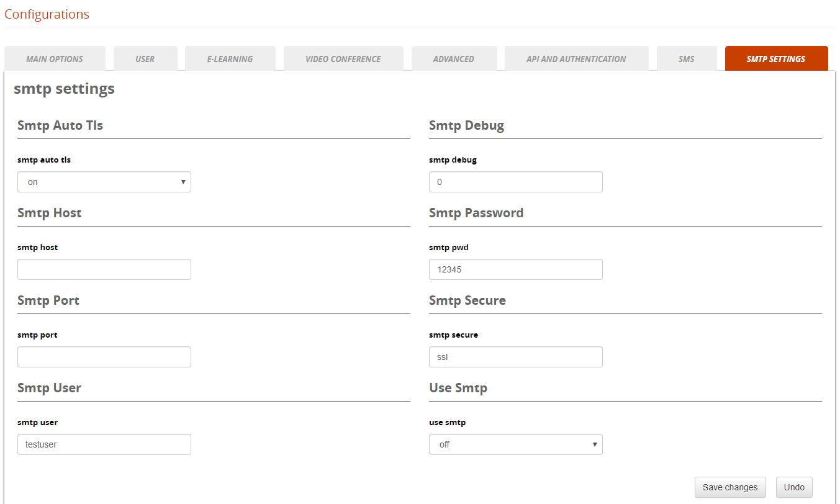Select the smtp pwd input field
Viewport: 840px width, 504px height.
click(x=515, y=270)
